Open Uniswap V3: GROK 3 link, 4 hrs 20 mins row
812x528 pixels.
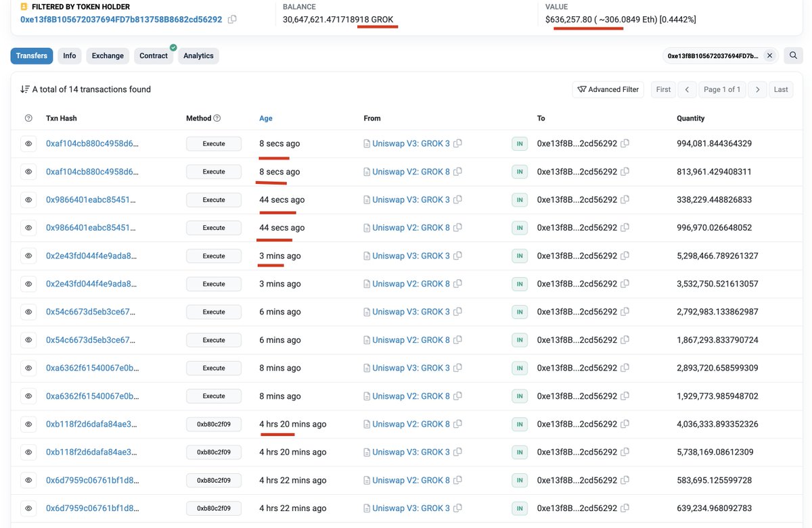pyautogui.click(x=411, y=452)
